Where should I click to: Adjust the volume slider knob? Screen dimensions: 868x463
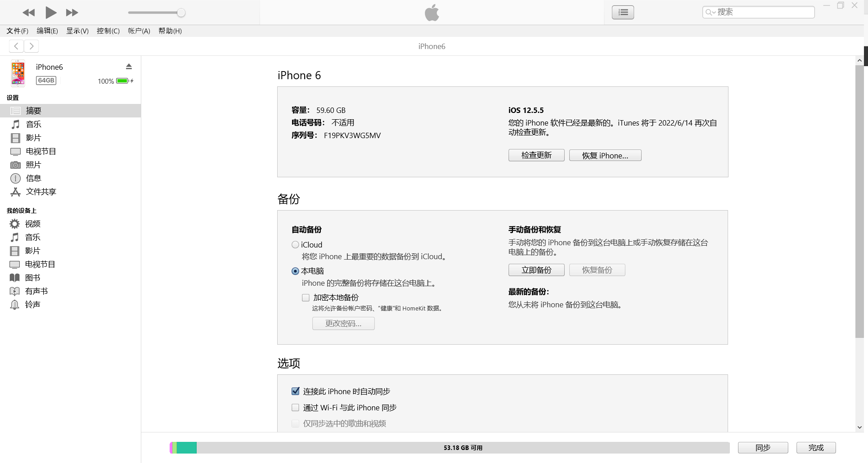tap(181, 13)
